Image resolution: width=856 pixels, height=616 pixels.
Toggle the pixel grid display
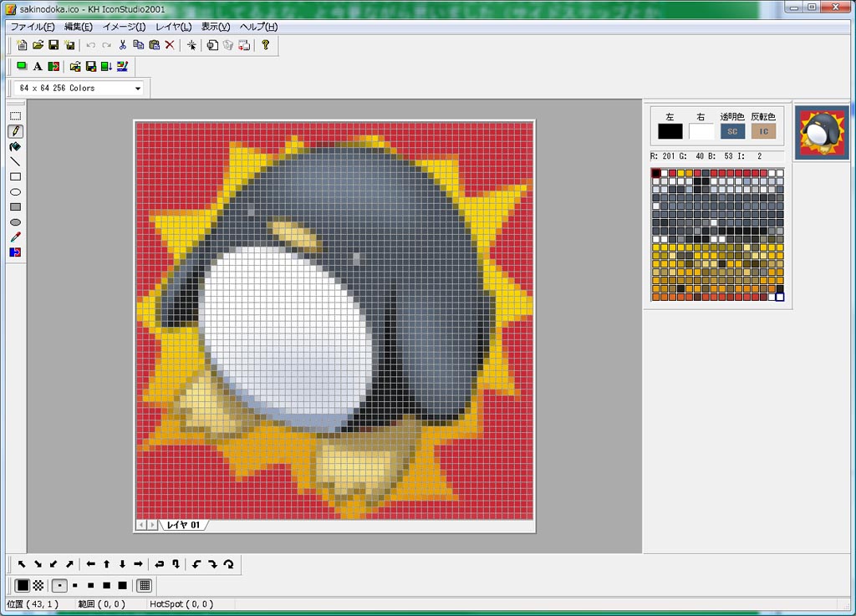pos(145,585)
